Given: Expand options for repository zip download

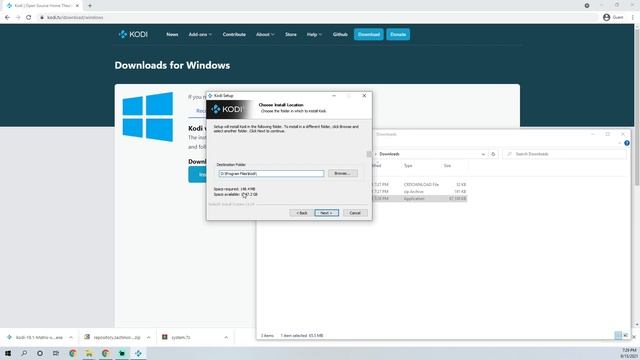Looking at the screenshot, I should coord(149,338).
